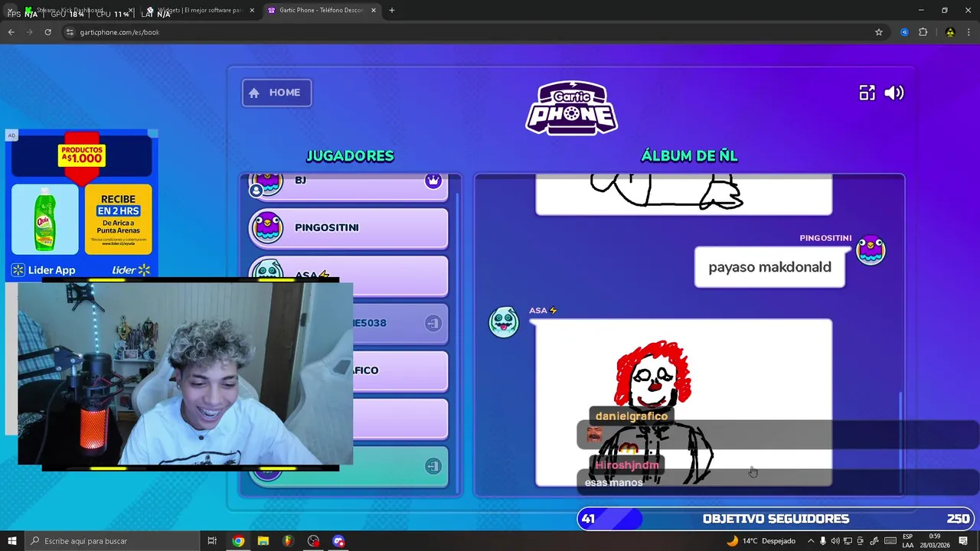980x551 pixels.
Task: Close the Gartic Phone tab
Action: 374,11
